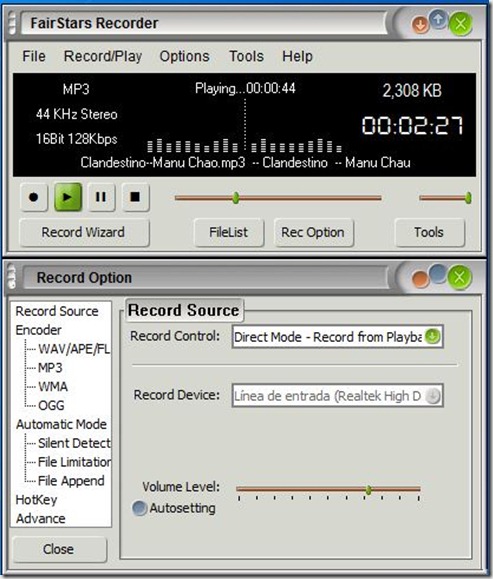Click the 16Bit 128Kbps text
The height and width of the screenshot is (579, 493).
(x=76, y=139)
